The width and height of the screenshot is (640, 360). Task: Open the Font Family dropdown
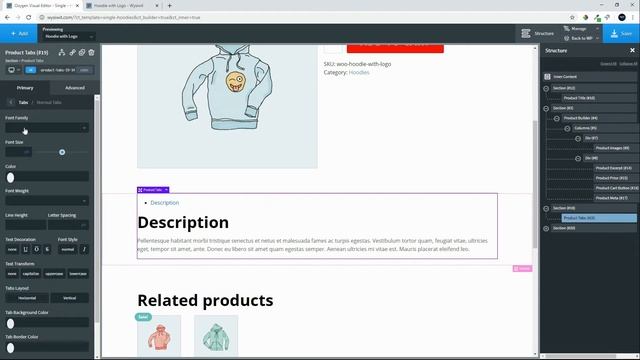47,128
